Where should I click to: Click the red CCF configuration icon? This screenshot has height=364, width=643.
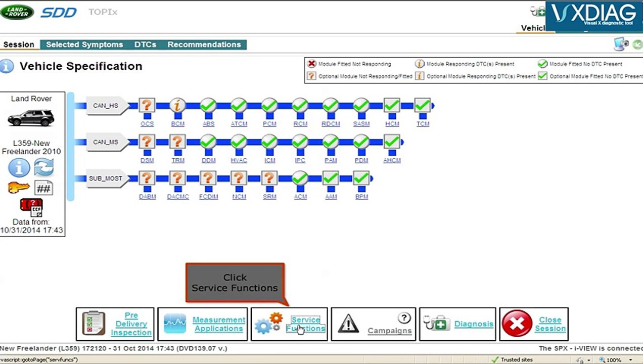coord(31,207)
